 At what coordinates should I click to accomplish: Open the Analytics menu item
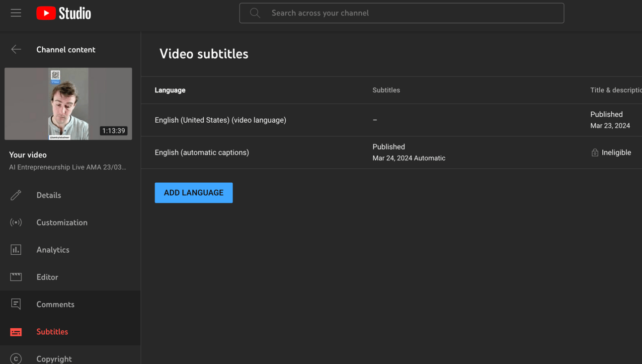[x=53, y=250]
